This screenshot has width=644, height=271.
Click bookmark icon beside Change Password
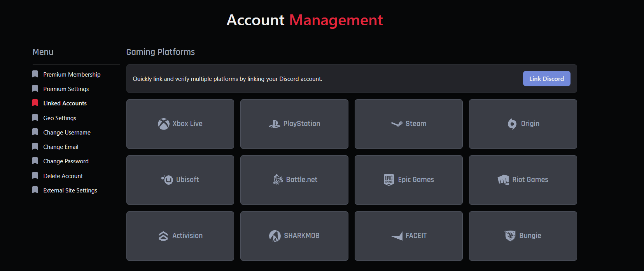pyautogui.click(x=35, y=161)
